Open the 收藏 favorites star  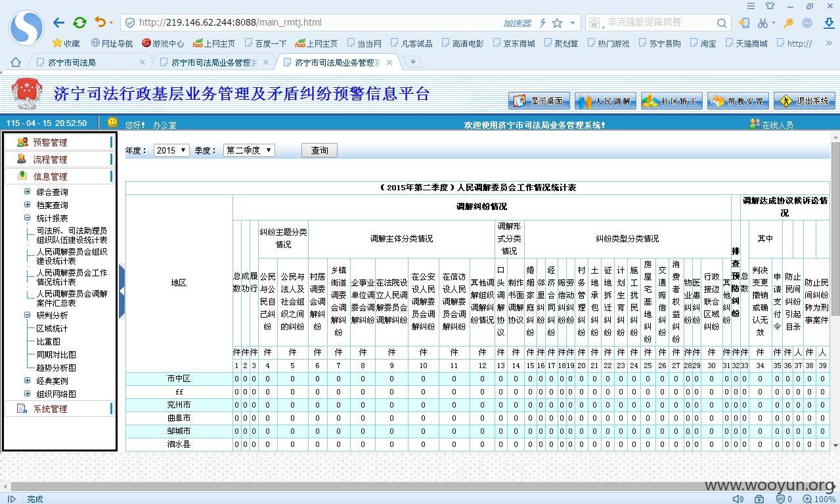(66, 43)
